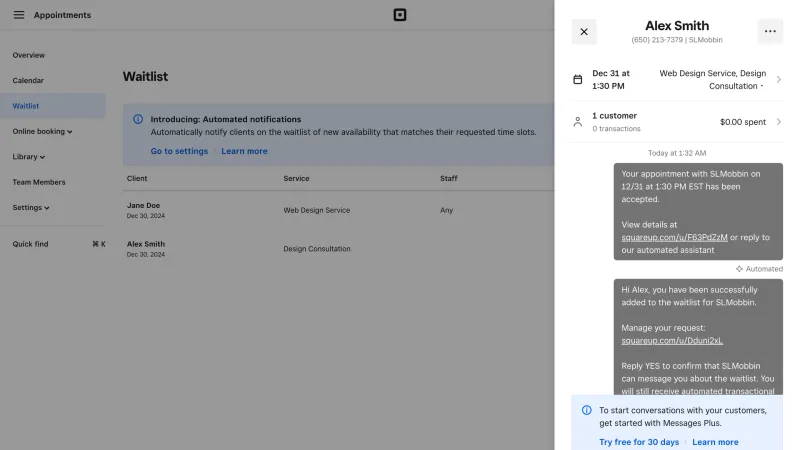The image size is (800, 450).
Task: Click the Client column header
Action: (x=137, y=179)
